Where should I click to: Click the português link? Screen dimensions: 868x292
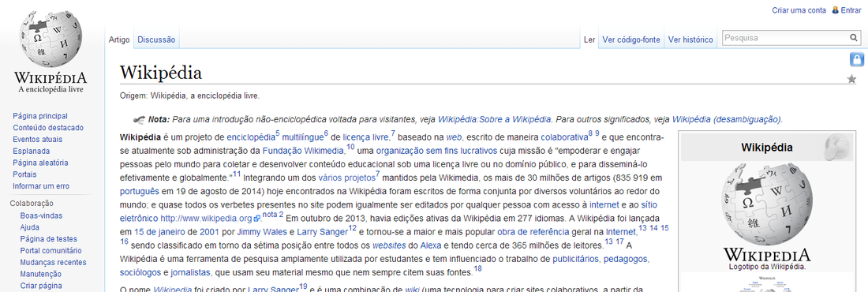(140, 192)
